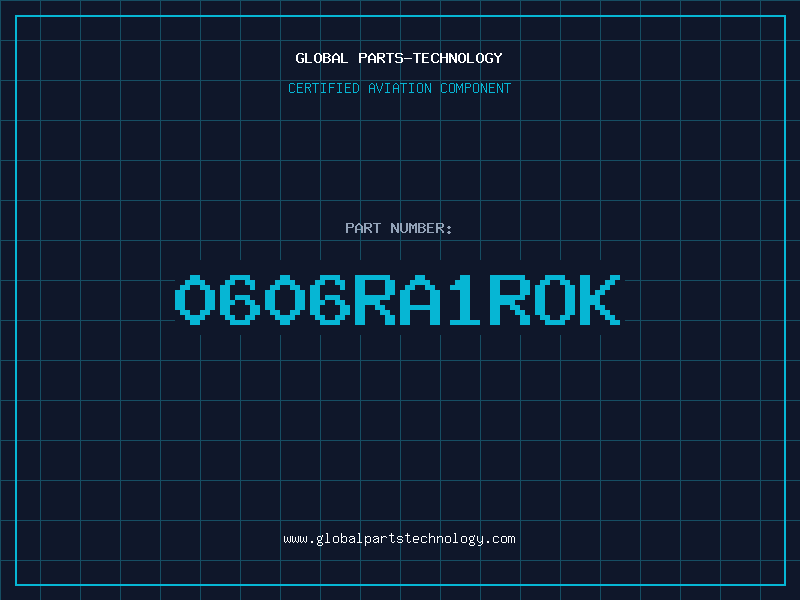Click the .com ending of the URL

coord(499,539)
